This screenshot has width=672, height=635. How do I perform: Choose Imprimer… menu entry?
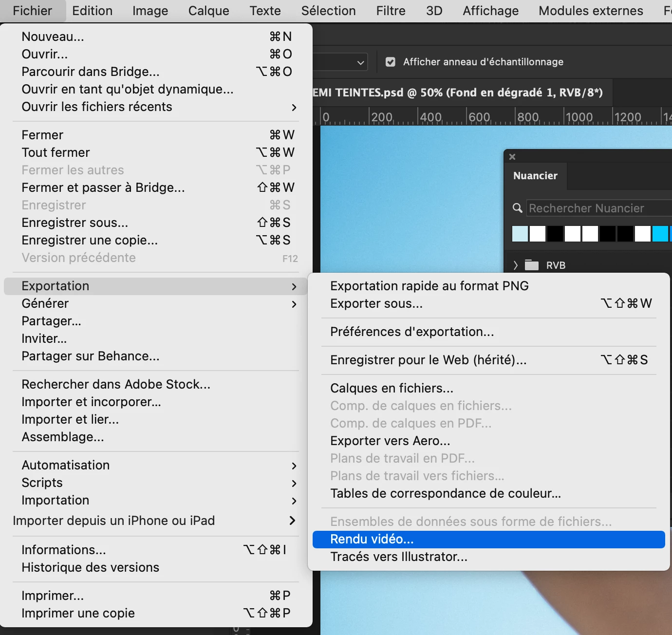(x=156, y=596)
